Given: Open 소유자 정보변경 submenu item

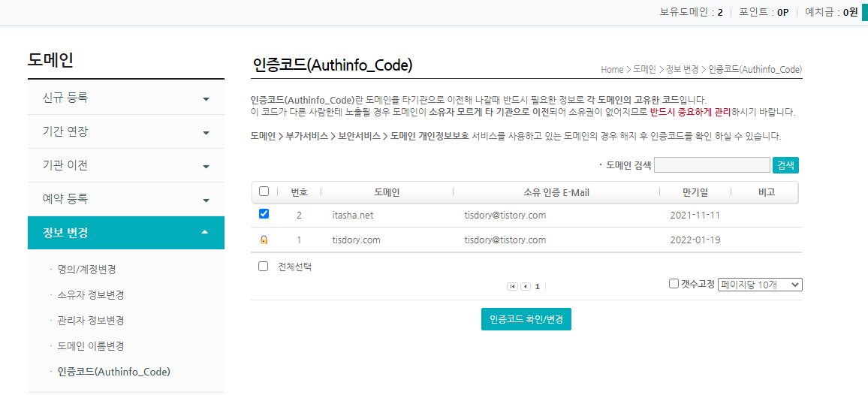Looking at the screenshot, I should coord(90,295).
